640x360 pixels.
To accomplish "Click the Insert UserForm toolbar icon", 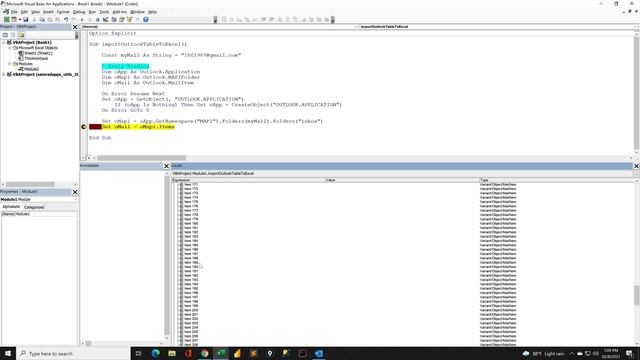I will pos(14,20).
